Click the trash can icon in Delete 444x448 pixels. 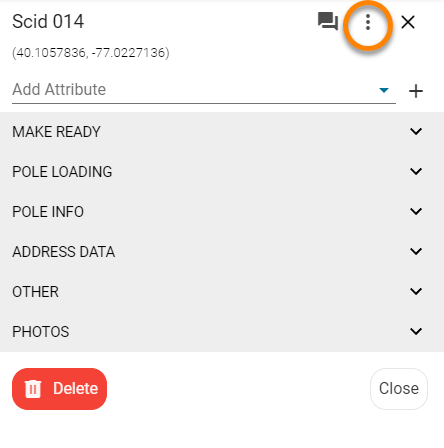[33, 389]
